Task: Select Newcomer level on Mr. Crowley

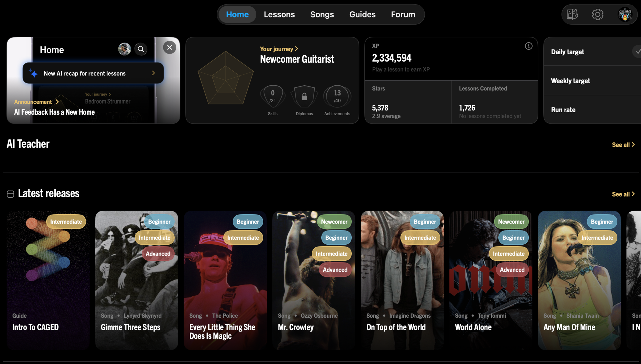Action: 334,222
